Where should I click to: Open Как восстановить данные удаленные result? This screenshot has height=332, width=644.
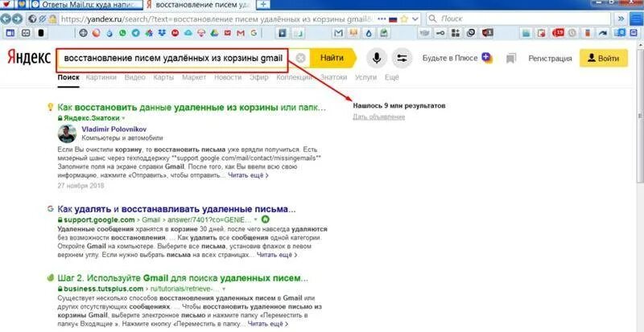pos(192,108)
